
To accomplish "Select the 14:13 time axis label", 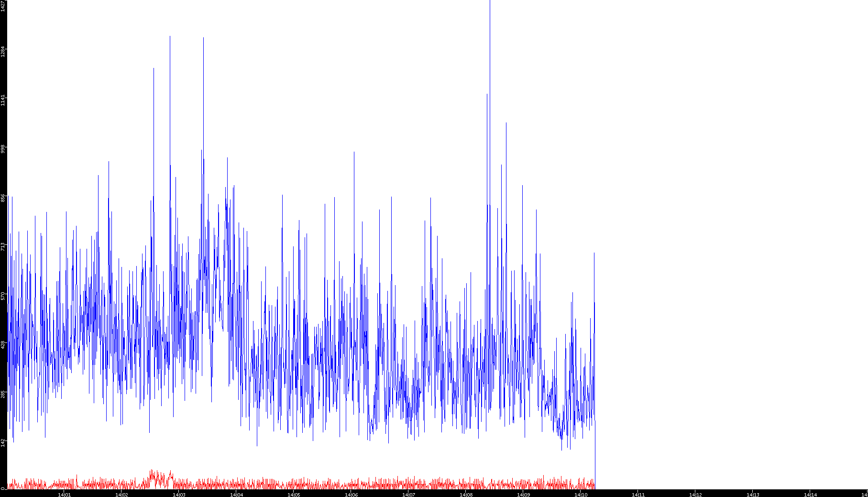I will [753, 495].
